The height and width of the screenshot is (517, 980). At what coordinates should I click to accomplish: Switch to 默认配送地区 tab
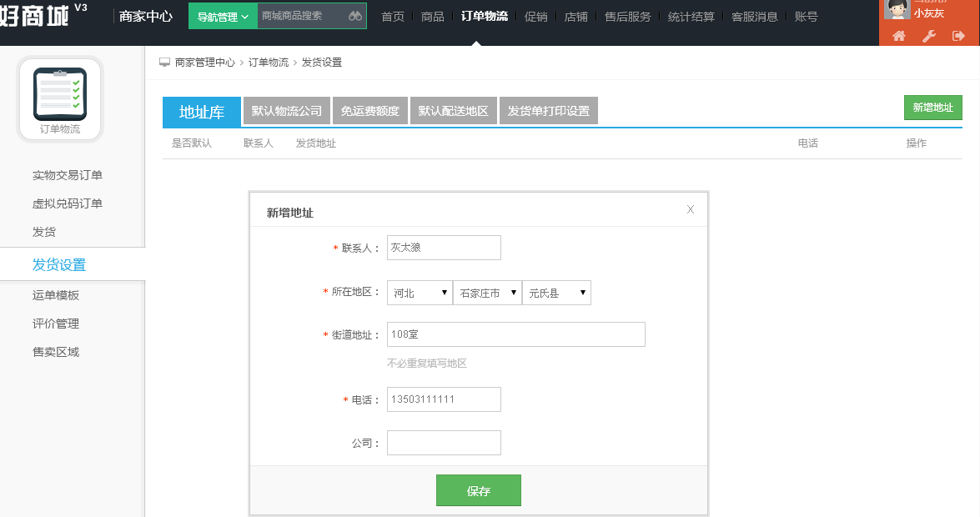pyautogui.click(x=453, y=111)
